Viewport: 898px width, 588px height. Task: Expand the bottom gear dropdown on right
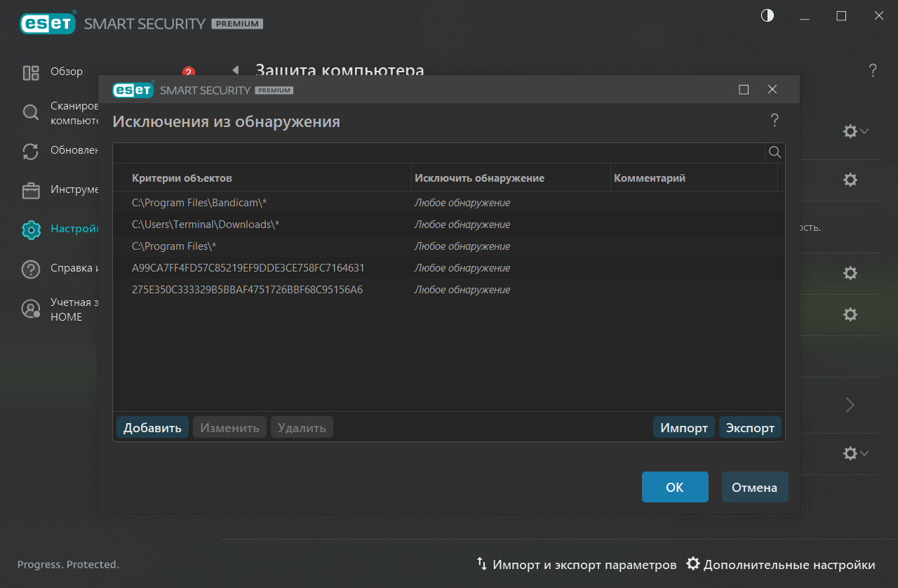(855, 454)
